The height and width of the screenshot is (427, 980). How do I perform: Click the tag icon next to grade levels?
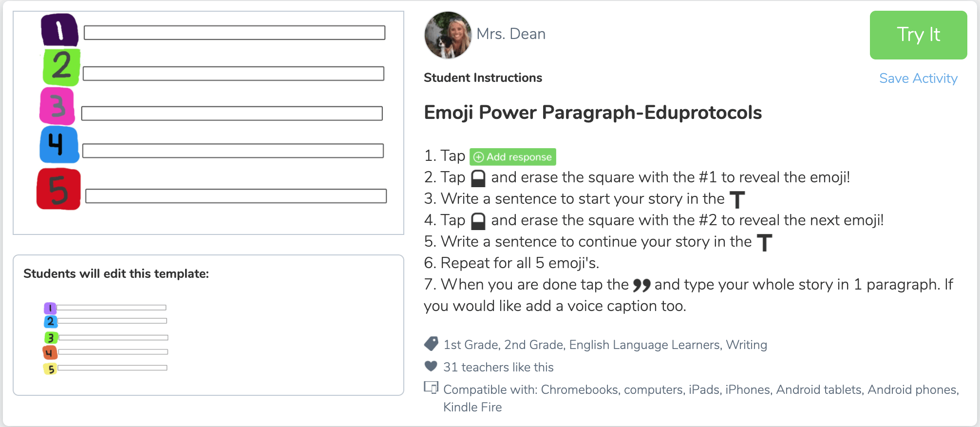click(431, 344)
